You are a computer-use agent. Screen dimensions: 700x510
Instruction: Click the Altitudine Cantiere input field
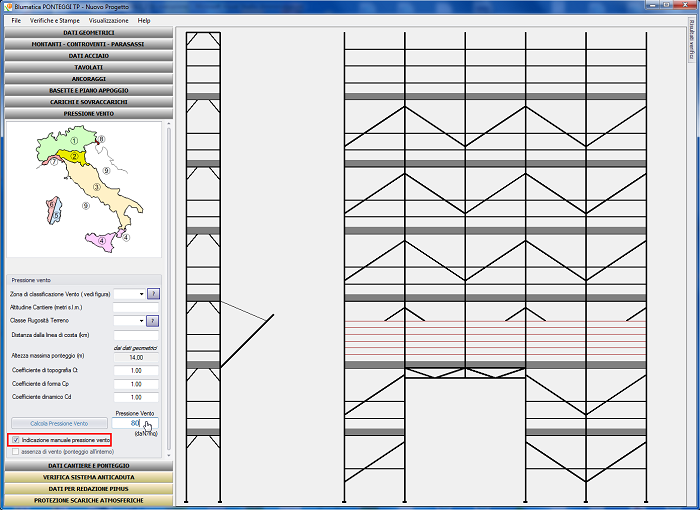pyautogui.click(x=137, y=307)
